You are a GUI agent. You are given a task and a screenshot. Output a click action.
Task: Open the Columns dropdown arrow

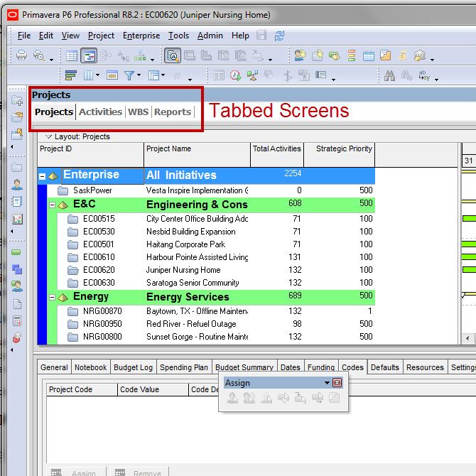(x=98, y=75)
